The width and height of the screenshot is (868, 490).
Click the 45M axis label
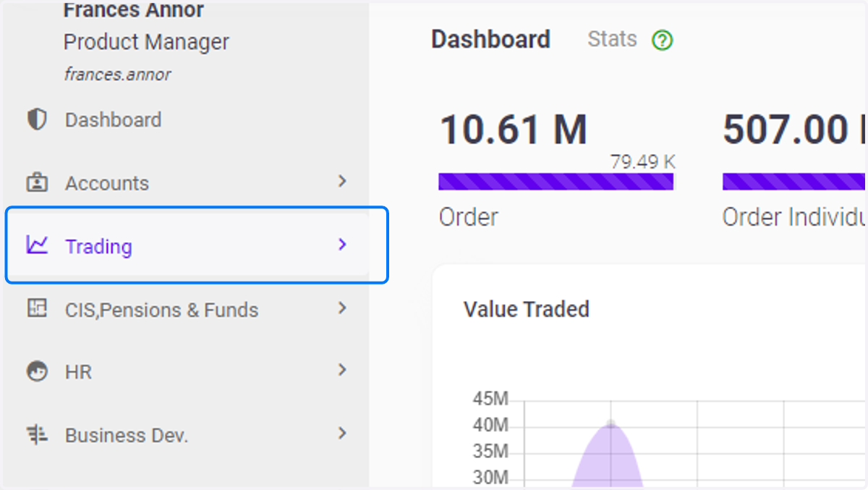pos(490,399)
